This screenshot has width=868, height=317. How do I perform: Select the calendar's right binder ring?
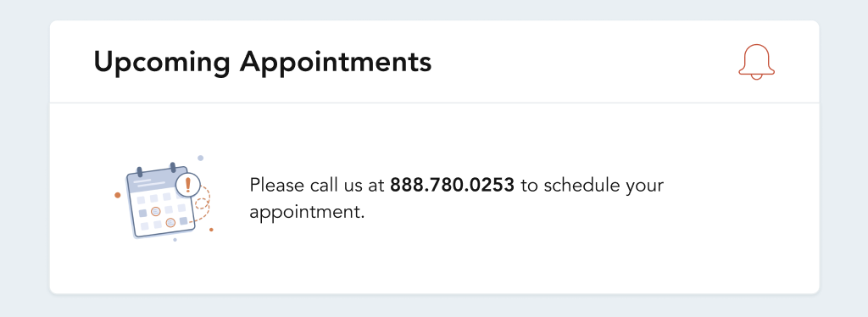pyautogui.click(x=173, y=167)
